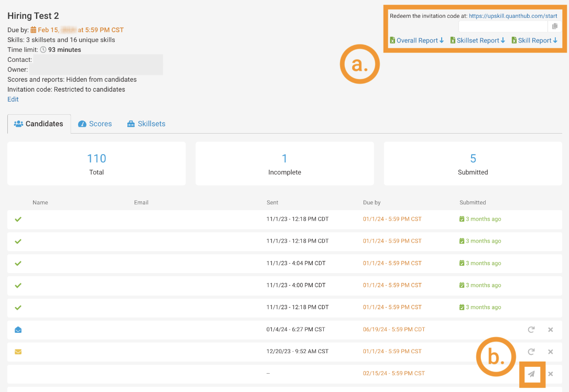Click the Hiring Test 2 title
Viewport: 569px width, 392px height.
pos(33,16)
